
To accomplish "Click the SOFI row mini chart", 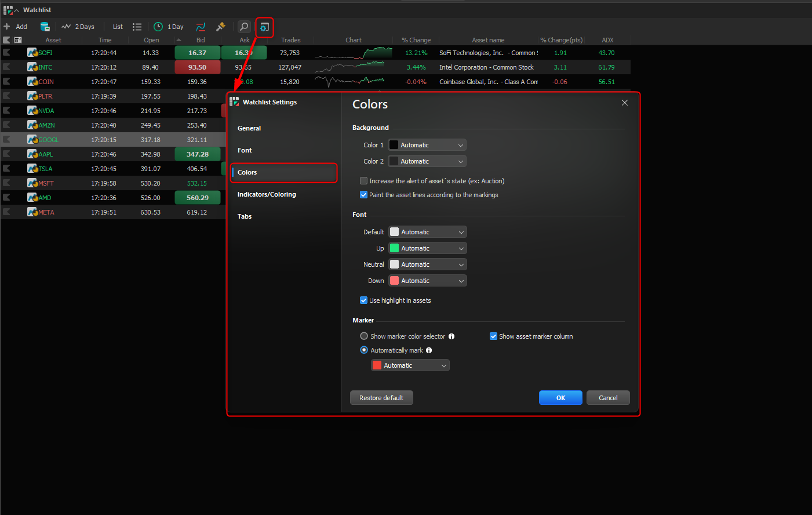I will tap(354, 53).
